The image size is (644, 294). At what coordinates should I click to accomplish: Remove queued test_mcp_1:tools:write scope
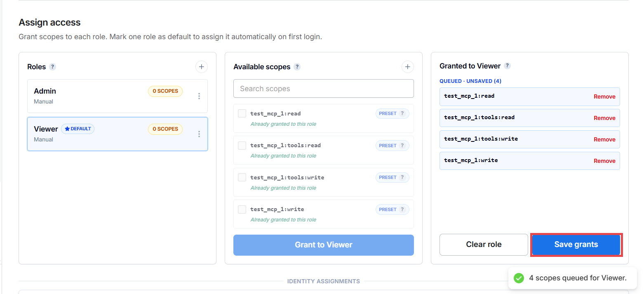(x=604, y=139)
